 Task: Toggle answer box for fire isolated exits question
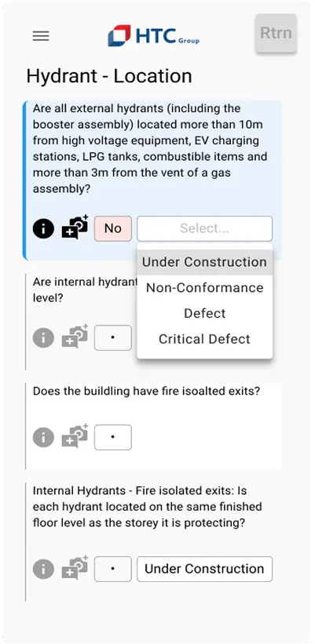coord(113,437)
